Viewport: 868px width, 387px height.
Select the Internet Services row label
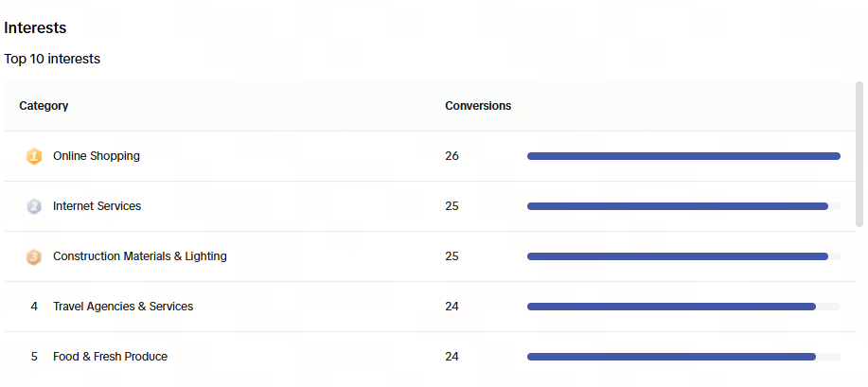[x=97, y=206]
